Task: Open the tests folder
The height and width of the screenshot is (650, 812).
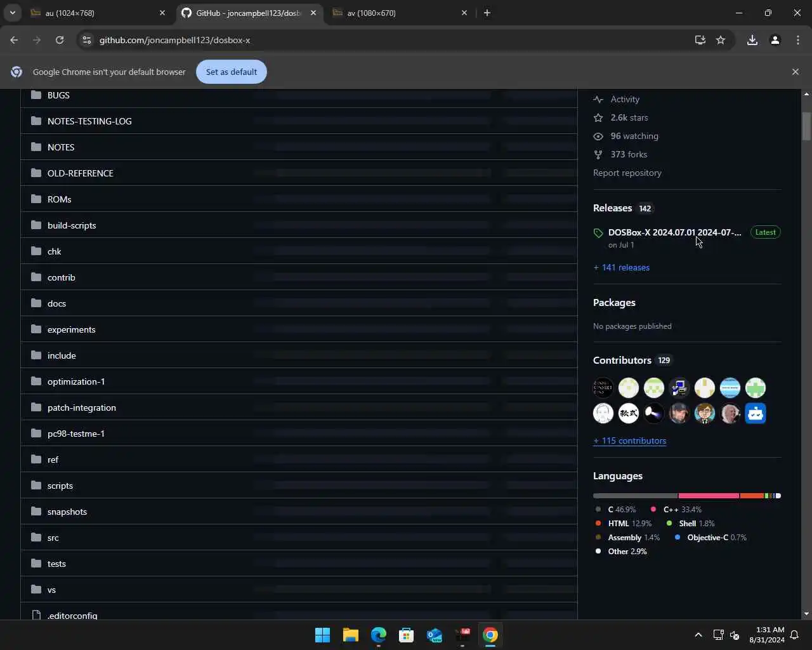Action: tap(56, 564)
